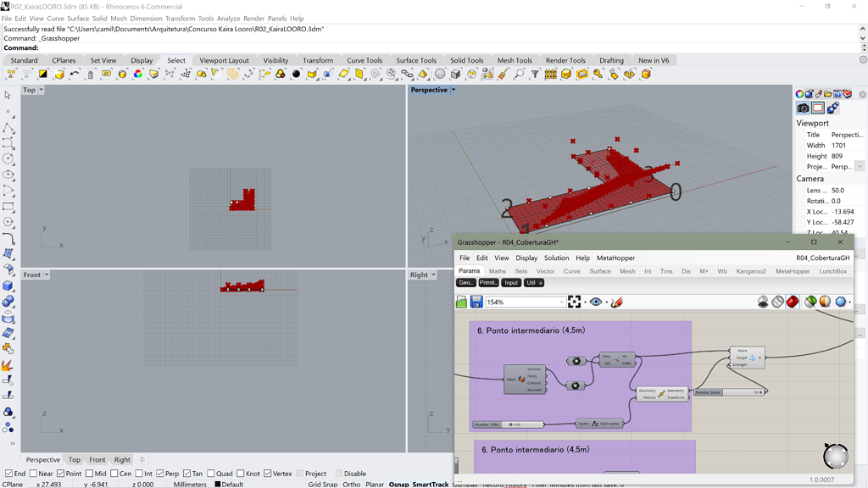
Task: Click the color wheel Select by color icon
Action: (138, 74)
